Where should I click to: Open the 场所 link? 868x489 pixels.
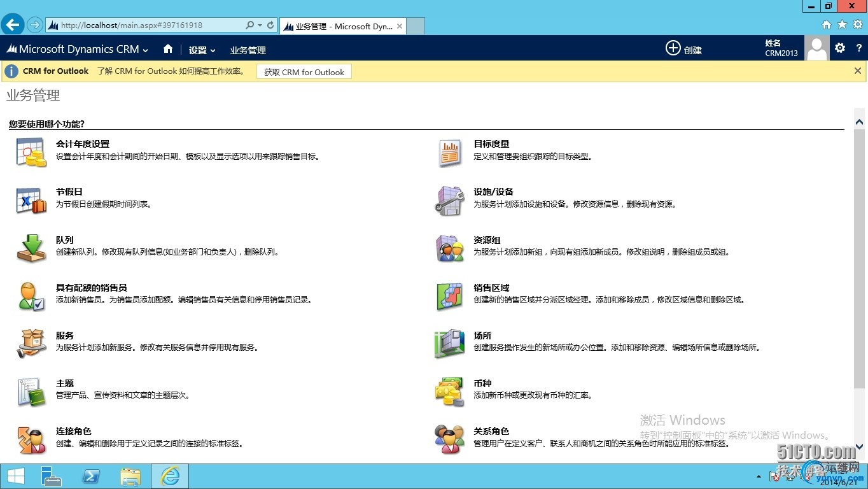tap(483, 336)
